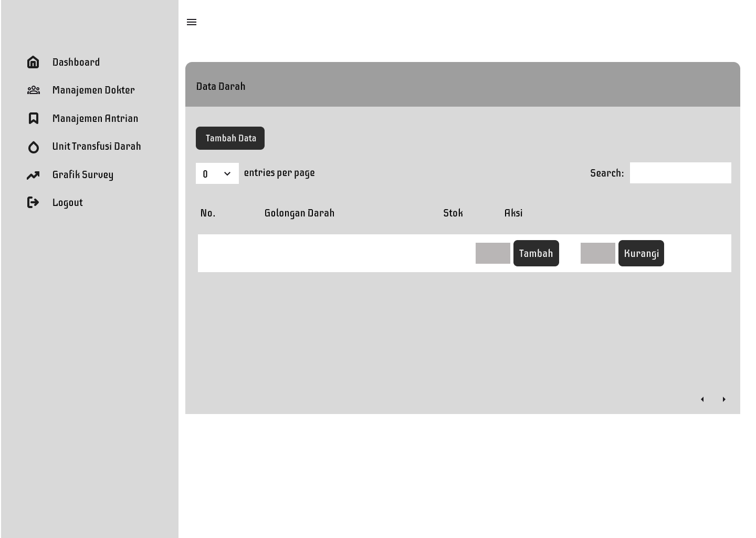Go to previous page with left arrow
Image resolution: width=756 pixels, height=538 pixels.
tap(702, 399)
